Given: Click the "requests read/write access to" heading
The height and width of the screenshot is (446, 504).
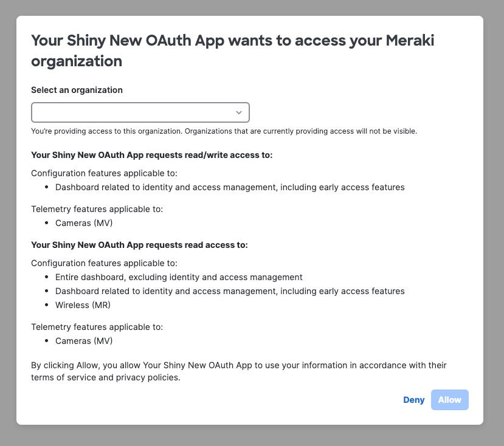Looking at the screenshot, I should [x=151, y=155].
